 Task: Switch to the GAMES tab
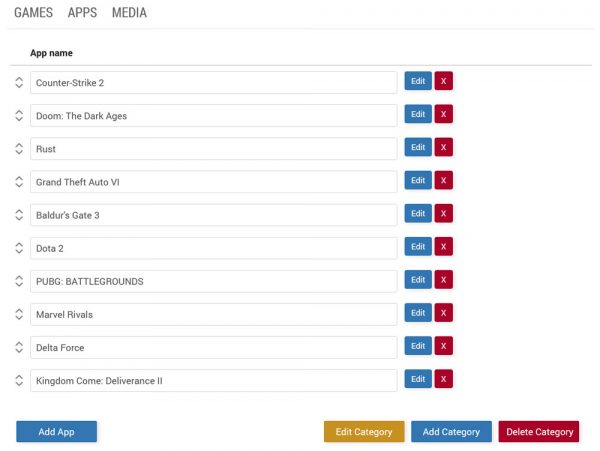[x=33, y=13]
